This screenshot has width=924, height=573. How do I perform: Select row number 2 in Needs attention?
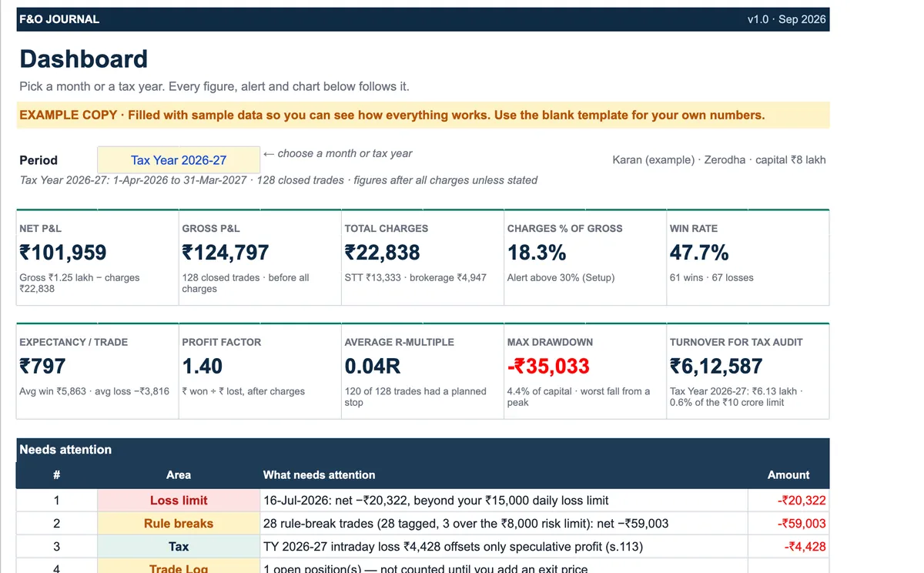[56, 524]
